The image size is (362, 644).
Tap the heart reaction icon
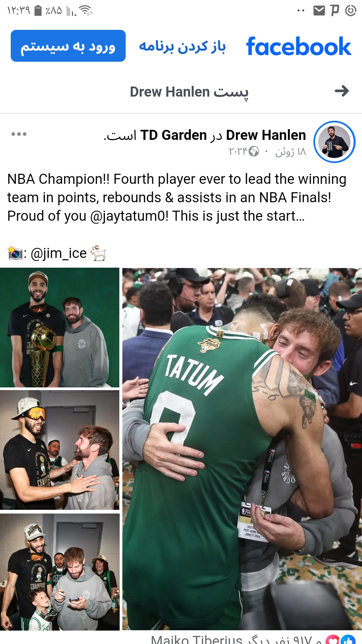click(333, 640)
